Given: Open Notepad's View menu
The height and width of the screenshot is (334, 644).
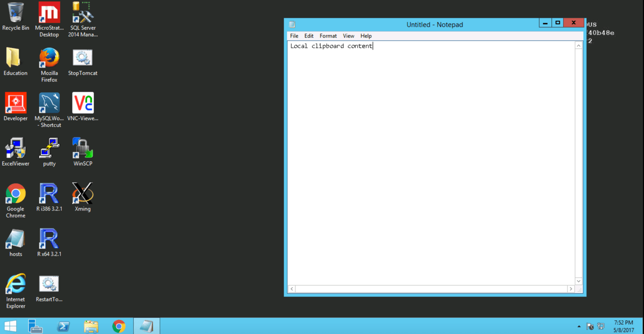Looking at the screenshot, I should (x=348, y=36).
